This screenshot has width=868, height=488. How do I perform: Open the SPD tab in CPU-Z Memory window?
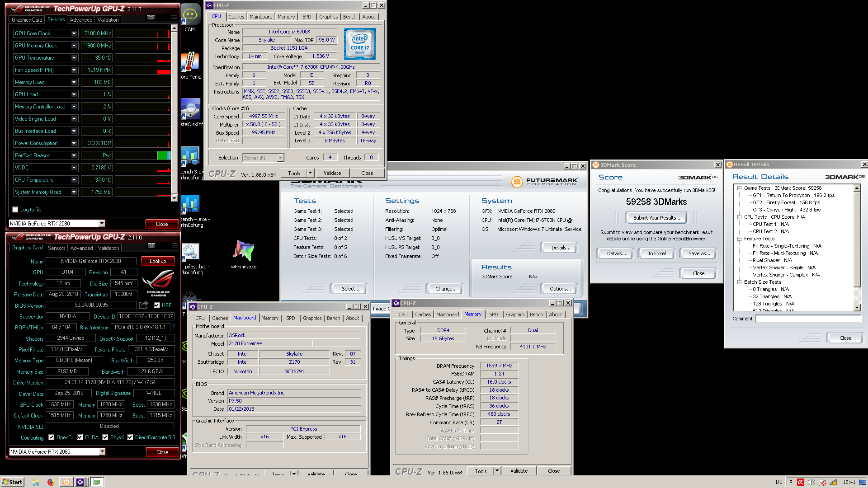coord(493,314)
